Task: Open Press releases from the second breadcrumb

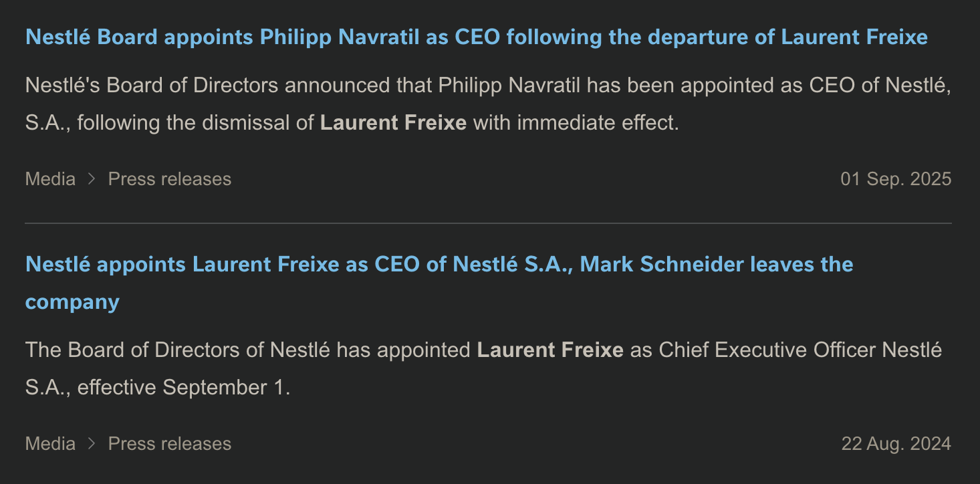Action: click(x=168, y=443)
